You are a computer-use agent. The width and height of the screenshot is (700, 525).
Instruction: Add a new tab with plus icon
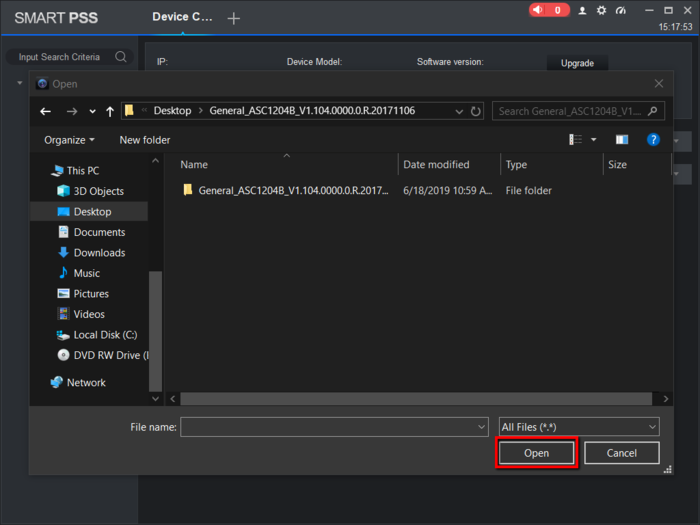[x=233, y=18]
